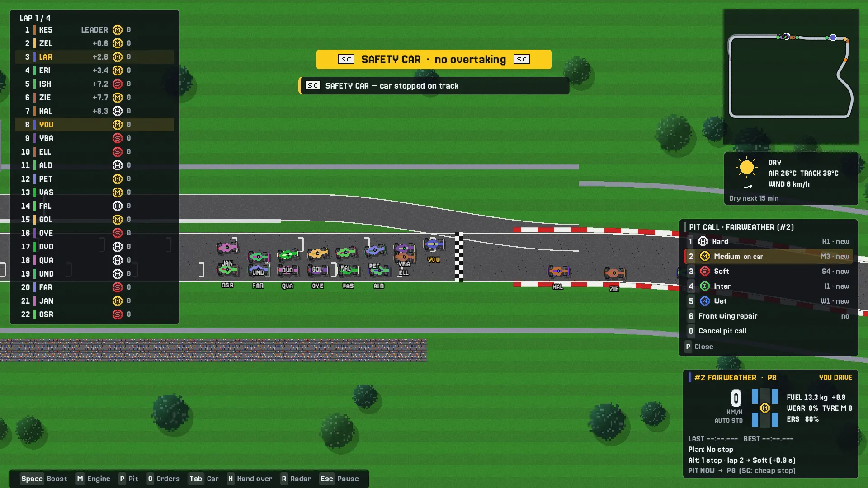The width and height of the screenshot is (868, 488).
Task: Click ERS 80% readout
Action: [x=802, y=419]
